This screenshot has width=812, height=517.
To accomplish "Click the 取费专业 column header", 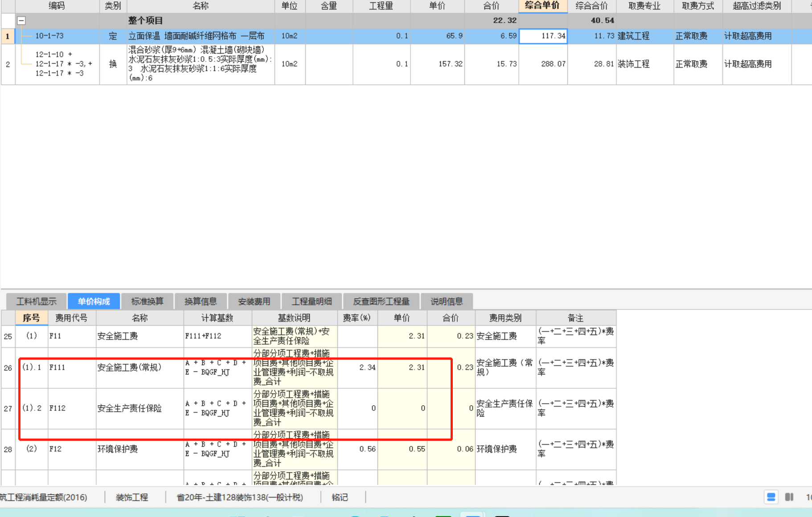I will point(644,6).
